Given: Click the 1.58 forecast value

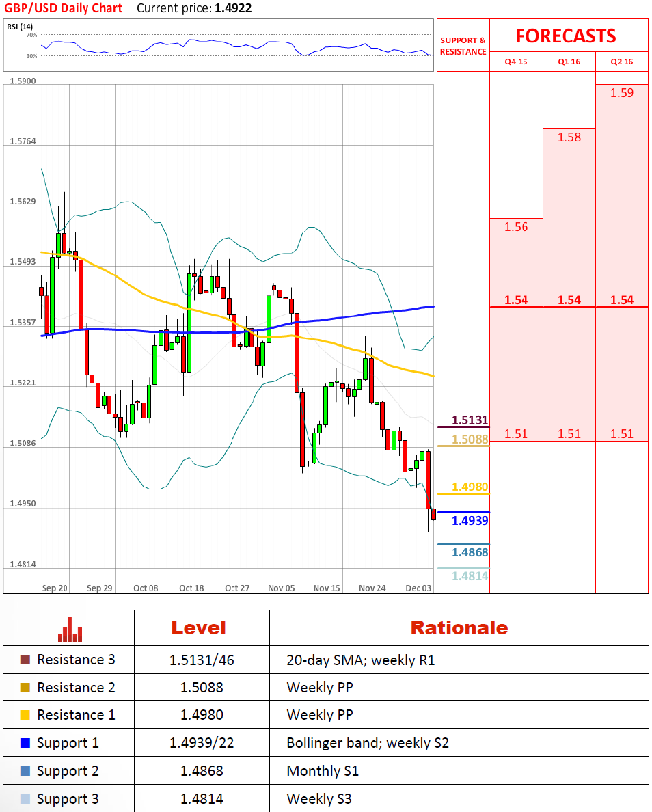Looking at the screenshot, I should click(569, 137).
